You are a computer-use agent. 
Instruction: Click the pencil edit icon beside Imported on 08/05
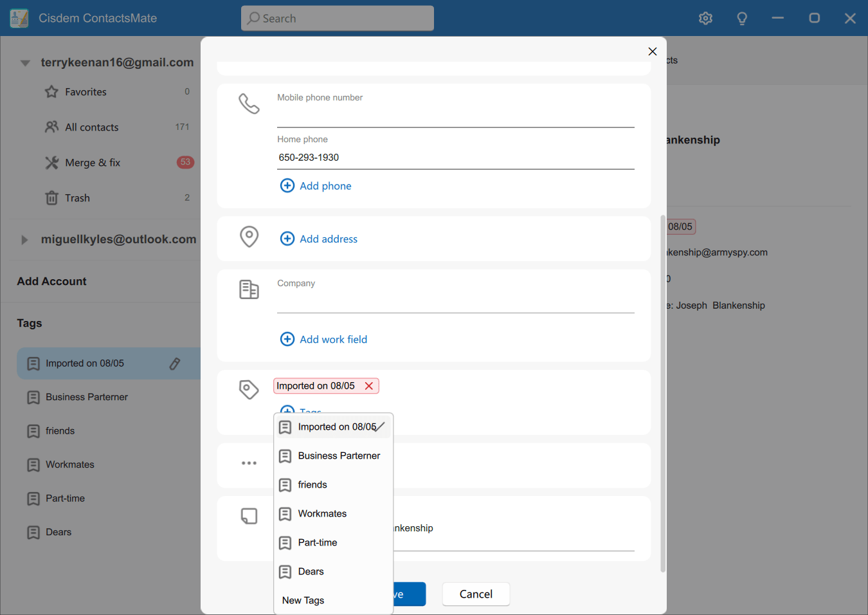174,363
